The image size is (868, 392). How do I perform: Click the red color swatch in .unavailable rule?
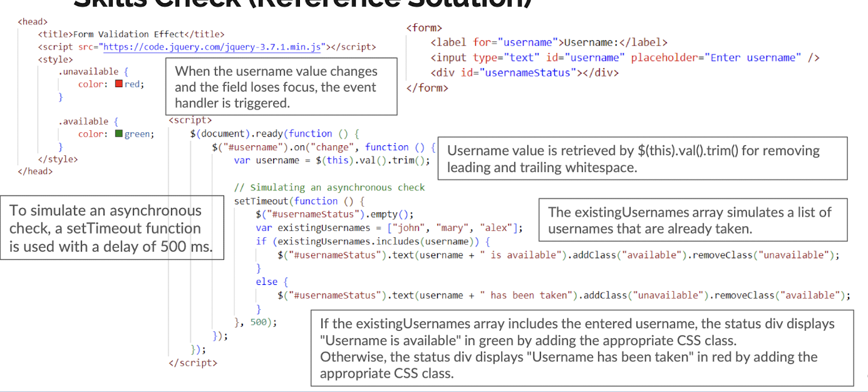click(119, 84)
